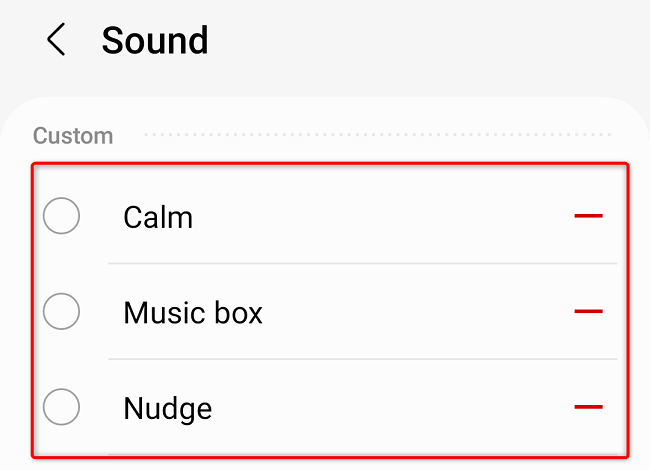Click the dotted line beside Custom
This screenshot has width=650, height=470.
[x=376, y=134]
